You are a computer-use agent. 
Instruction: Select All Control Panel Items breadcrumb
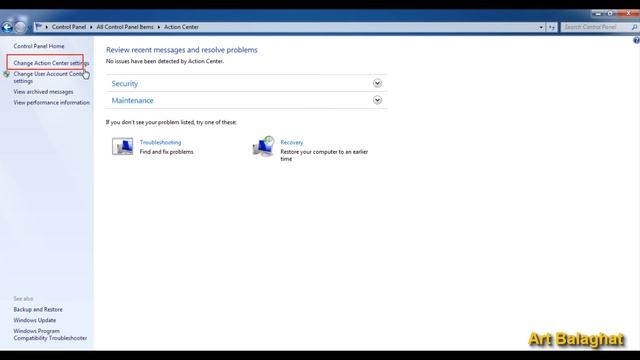125,27
